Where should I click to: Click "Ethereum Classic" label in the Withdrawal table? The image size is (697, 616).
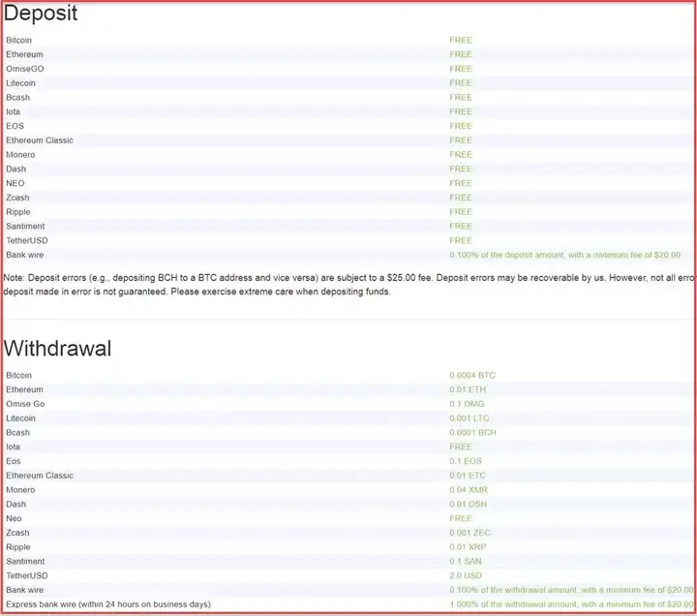40,476
